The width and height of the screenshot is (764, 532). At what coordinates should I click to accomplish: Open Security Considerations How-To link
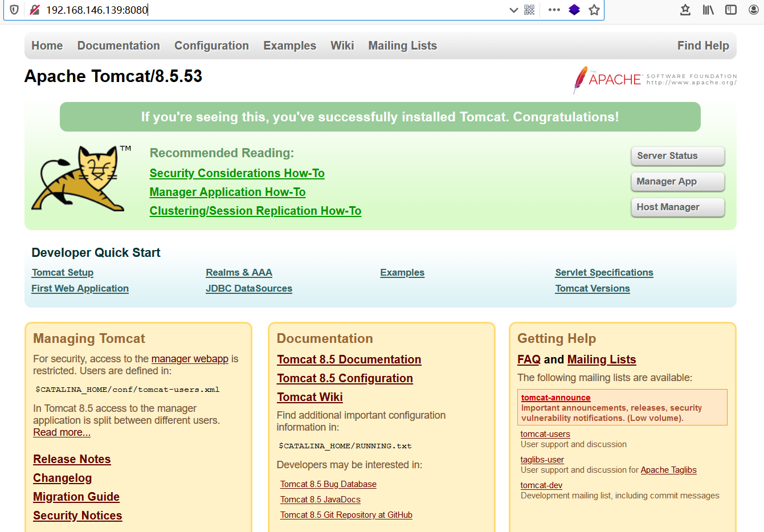(237, 173)
